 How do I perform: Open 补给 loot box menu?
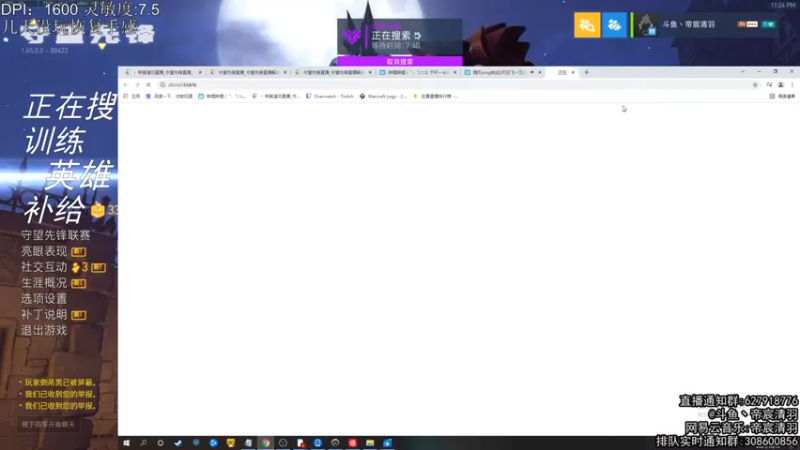coord(55,209)
